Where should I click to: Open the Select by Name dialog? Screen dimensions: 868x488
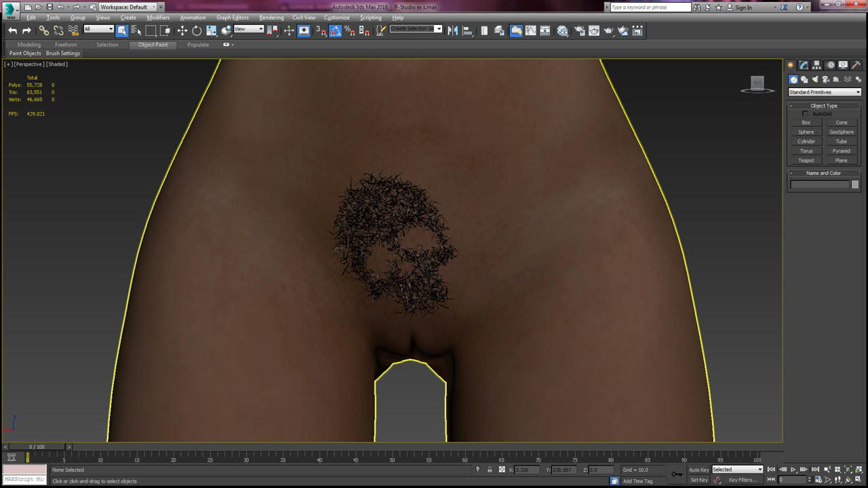(x=136, y=30)
